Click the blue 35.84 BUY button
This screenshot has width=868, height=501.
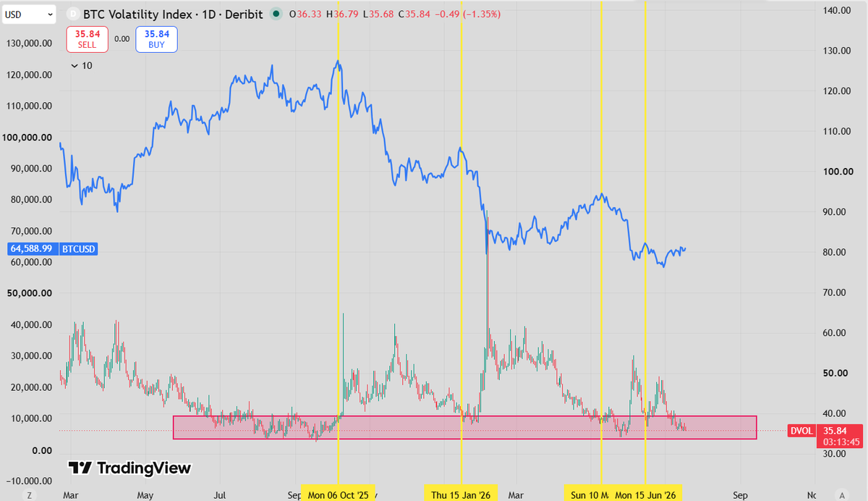[x=156, y=38]
